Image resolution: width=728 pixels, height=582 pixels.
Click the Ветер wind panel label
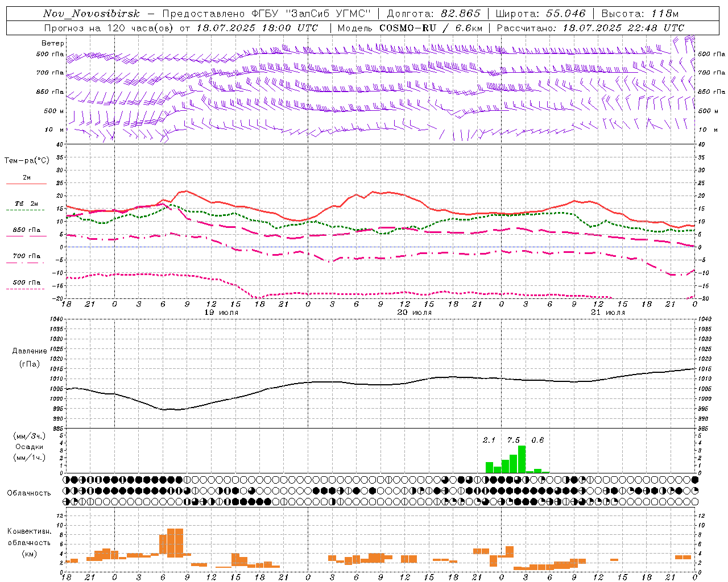click(53, 43)
